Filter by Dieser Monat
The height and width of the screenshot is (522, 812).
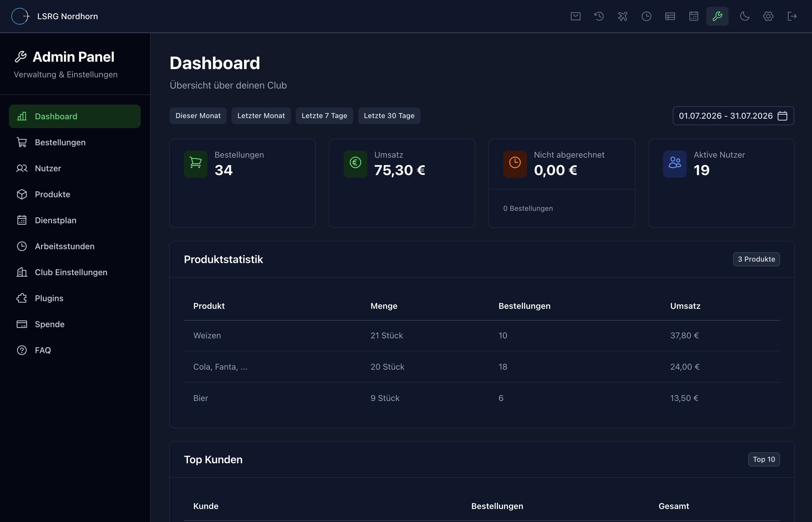(198, 116)
